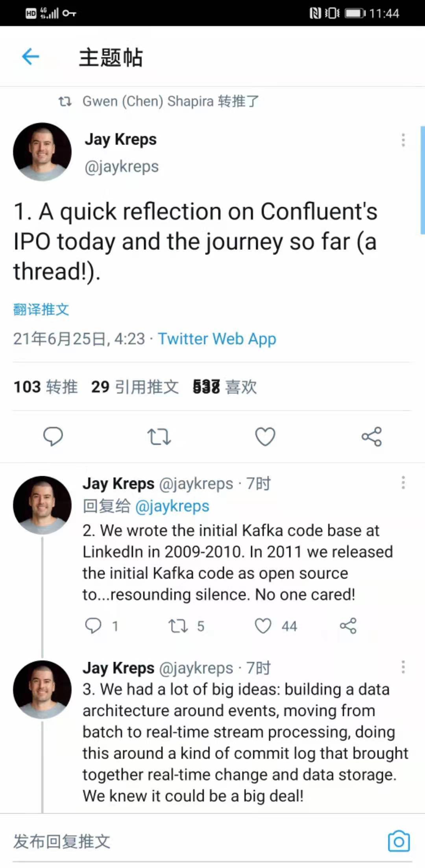The height and width of the screenshot is (868, 425).
Task: Open camera icon in reply bar
Action: point(399,842)
